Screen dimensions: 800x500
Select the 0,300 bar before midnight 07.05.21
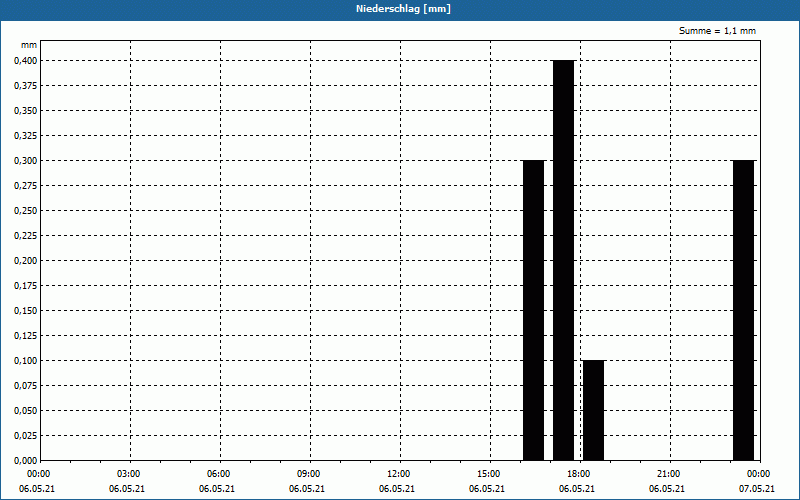[x=743, y=310]
